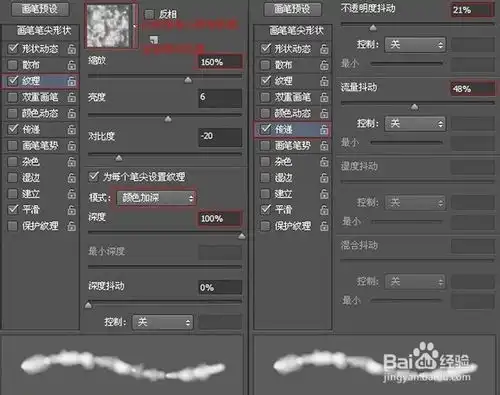Click lock icon beside 双重画笔 in texture-settings panel

point(72,97)
